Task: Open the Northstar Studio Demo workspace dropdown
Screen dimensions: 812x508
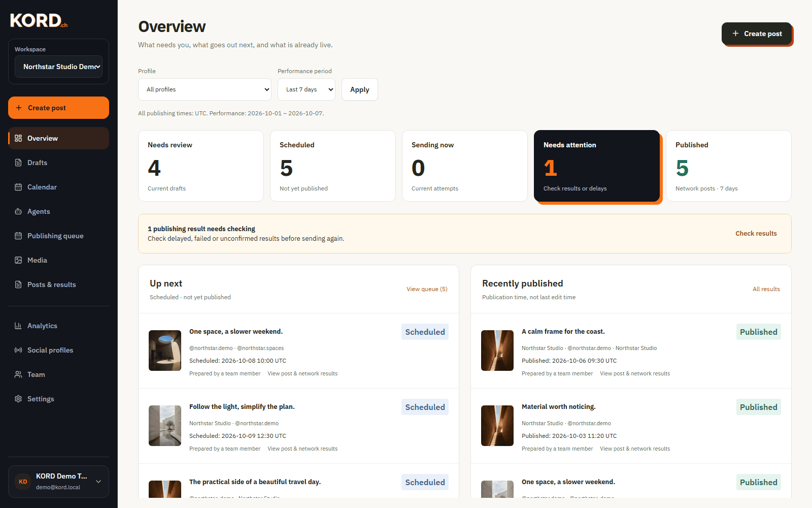Action: pos(58,67)
